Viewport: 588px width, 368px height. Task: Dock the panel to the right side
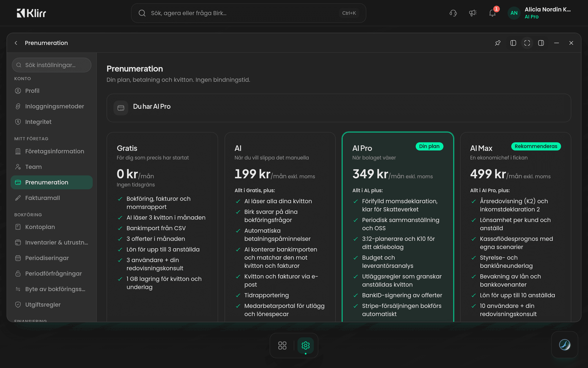point(541,43)
